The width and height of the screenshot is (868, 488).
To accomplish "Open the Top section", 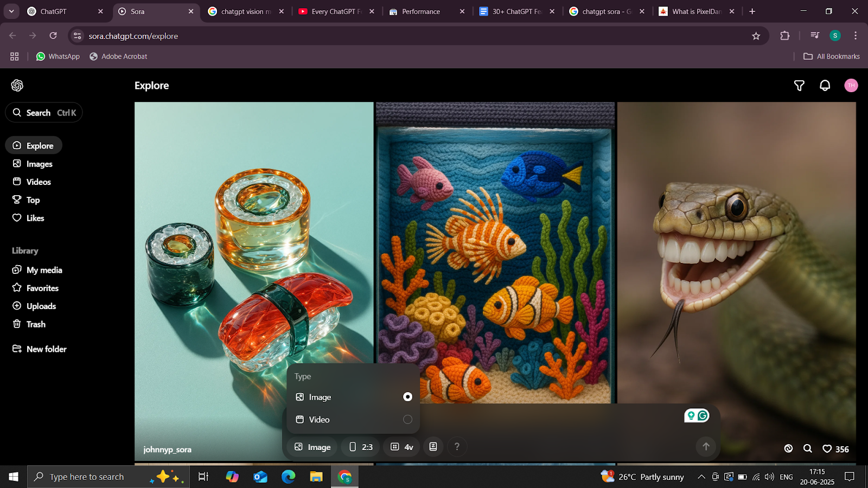I will point(26,200).
